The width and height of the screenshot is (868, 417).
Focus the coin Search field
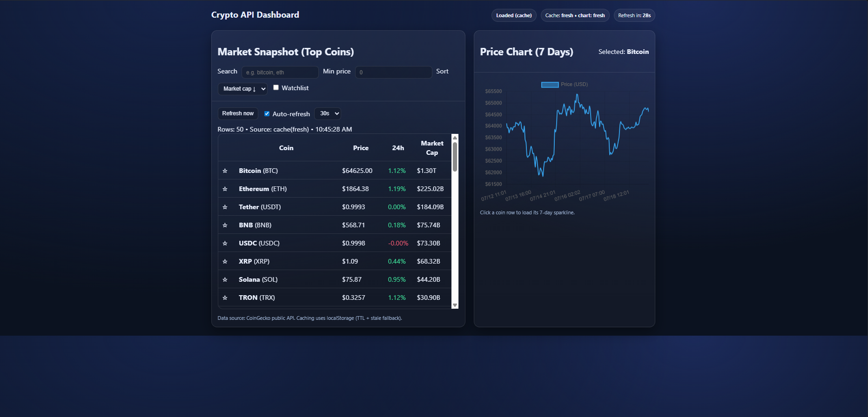[280, 72]
